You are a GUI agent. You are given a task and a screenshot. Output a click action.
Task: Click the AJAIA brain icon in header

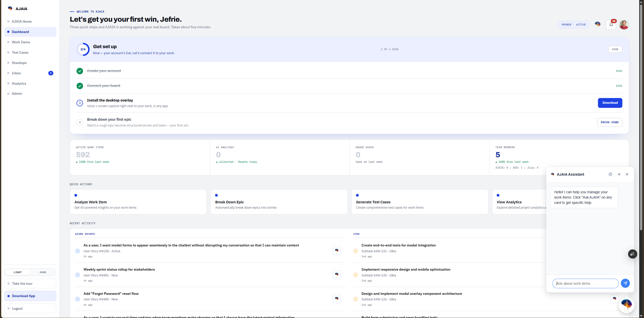pyautogui.click(x=598, y=24)
